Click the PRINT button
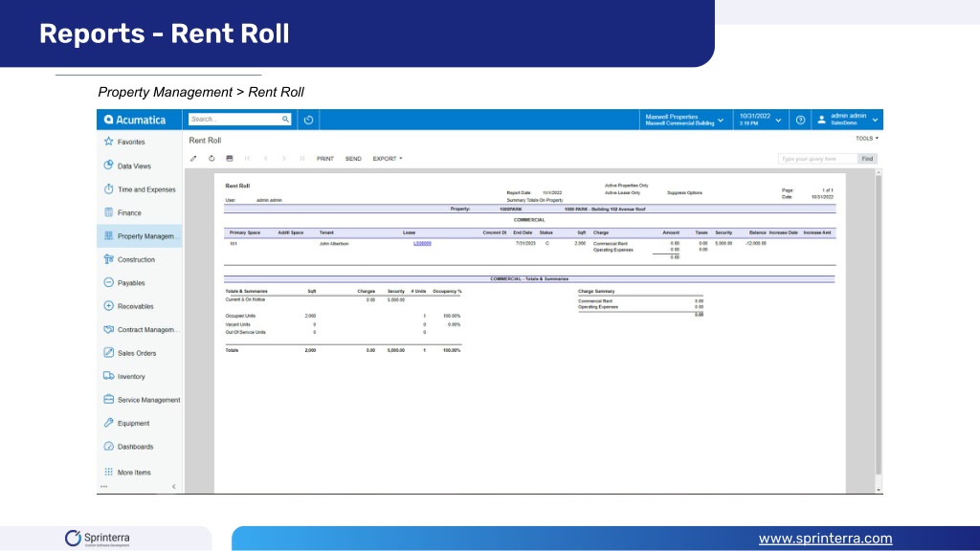 [325, 159]
